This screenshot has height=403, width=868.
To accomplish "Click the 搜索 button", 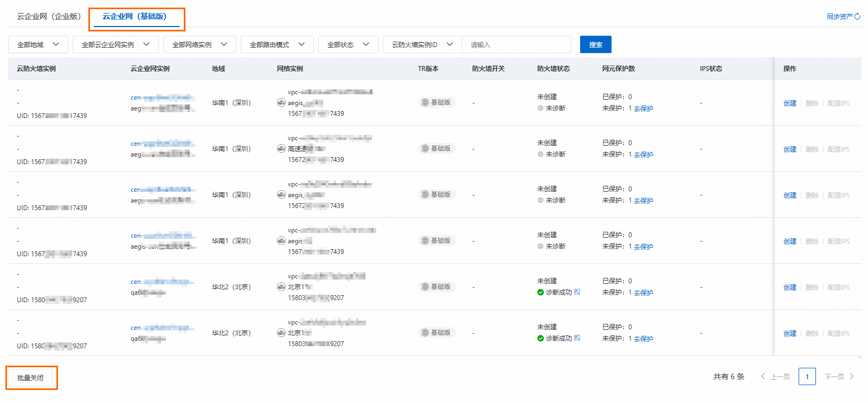I will 596,44.
